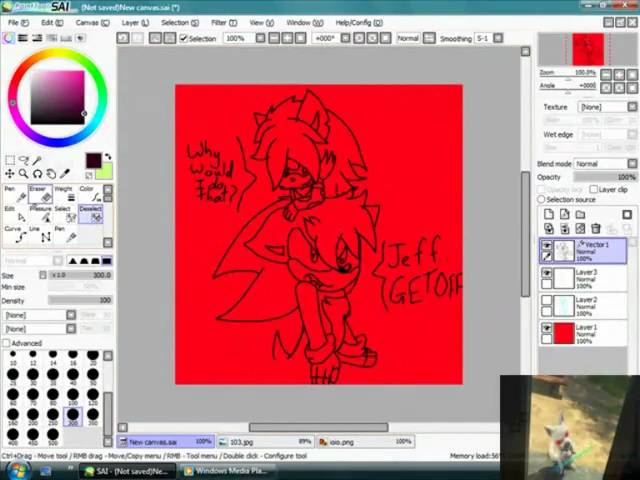Hide Layer1 with its eye icon
The image size is (640, 480).
(x=547, y=328)
